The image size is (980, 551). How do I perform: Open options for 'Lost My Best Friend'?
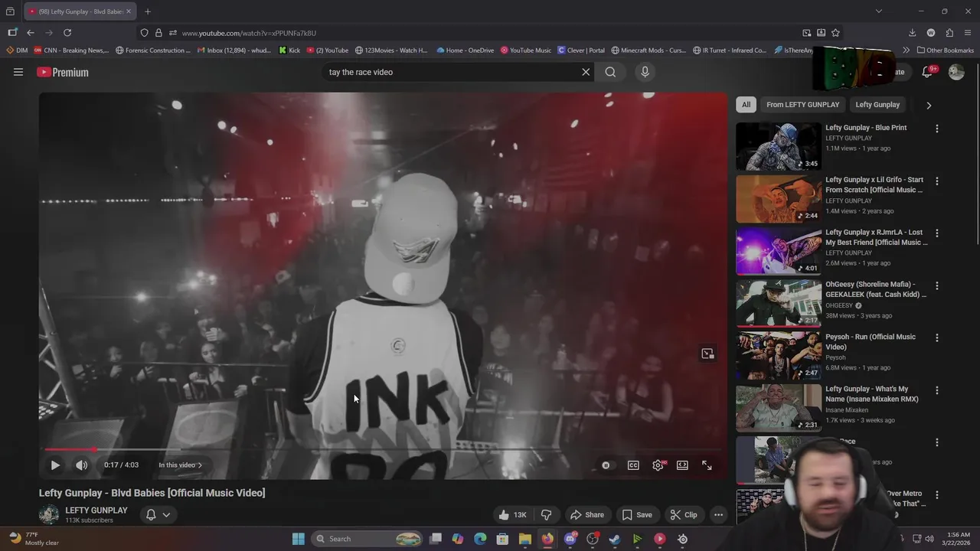pyautogui.click(x=936, y=233)
